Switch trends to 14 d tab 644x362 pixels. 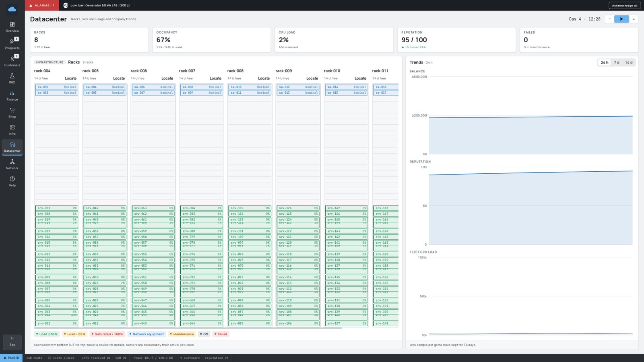click(629, 62)
